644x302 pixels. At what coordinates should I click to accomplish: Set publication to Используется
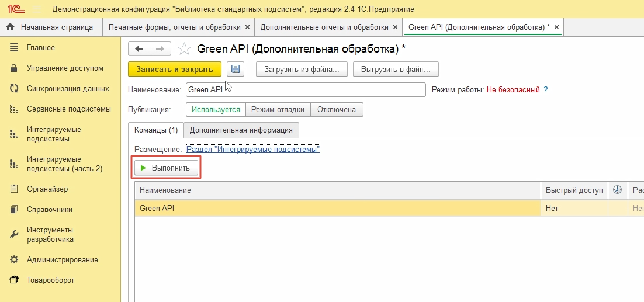(216, 109)
